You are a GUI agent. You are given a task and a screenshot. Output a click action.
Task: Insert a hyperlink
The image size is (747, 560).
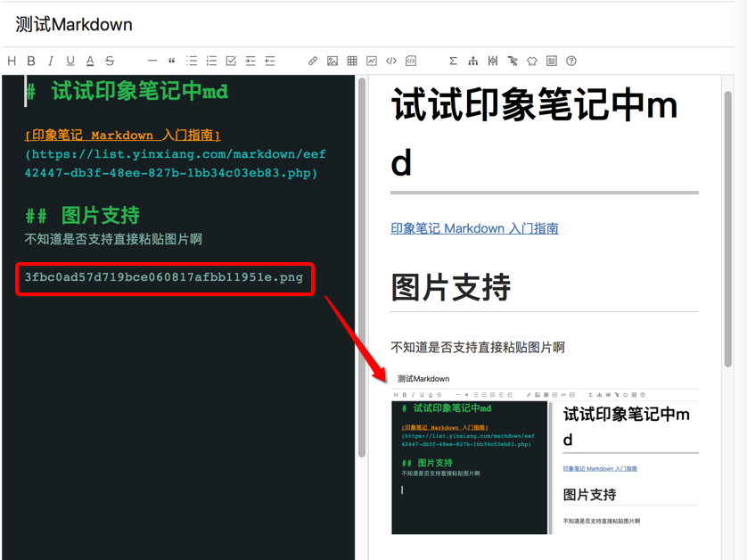click(313, 61)
